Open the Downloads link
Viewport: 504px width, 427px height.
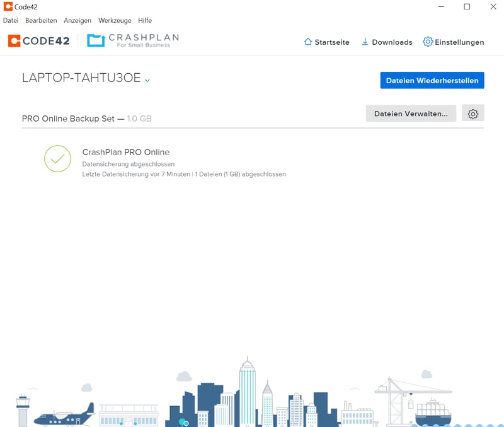(392, 42)
